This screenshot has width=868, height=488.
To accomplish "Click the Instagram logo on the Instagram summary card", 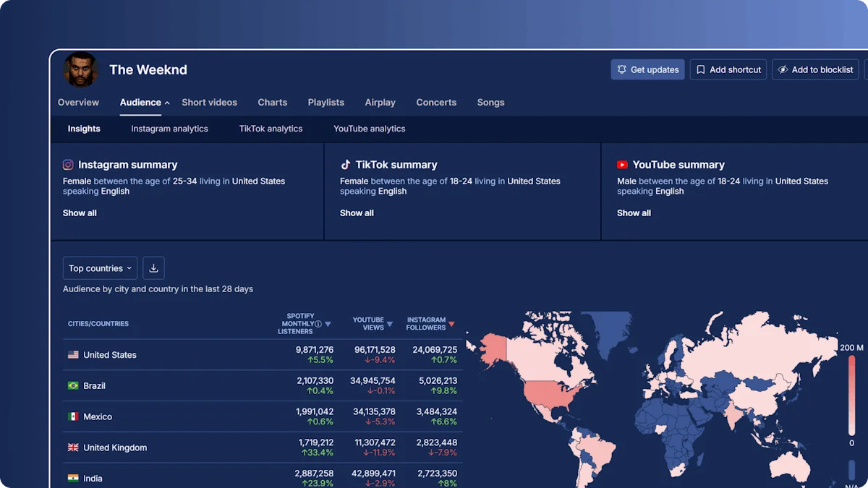I will click(x=69, y=165).
